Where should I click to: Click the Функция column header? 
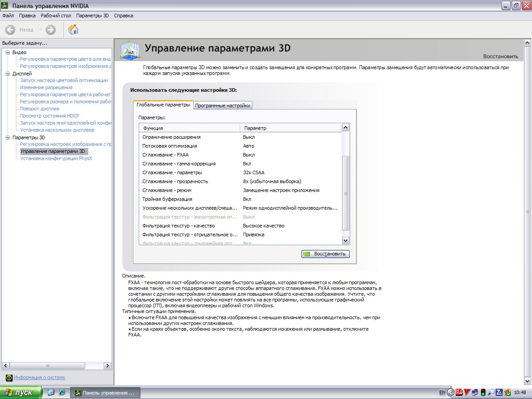click(x=190, y=128)
